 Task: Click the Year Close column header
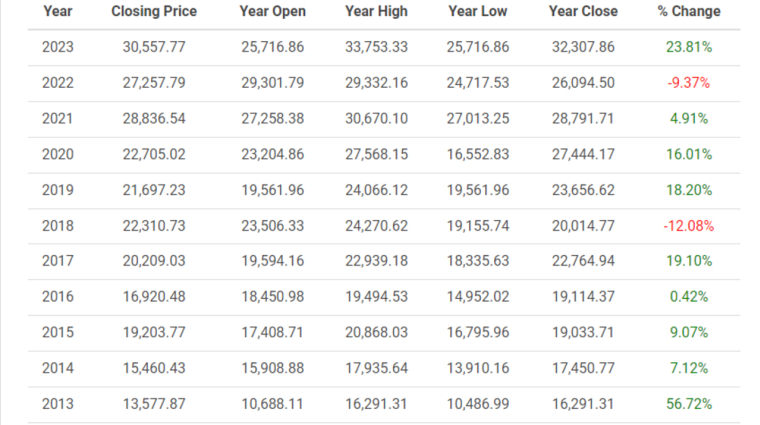coord(583,12)
